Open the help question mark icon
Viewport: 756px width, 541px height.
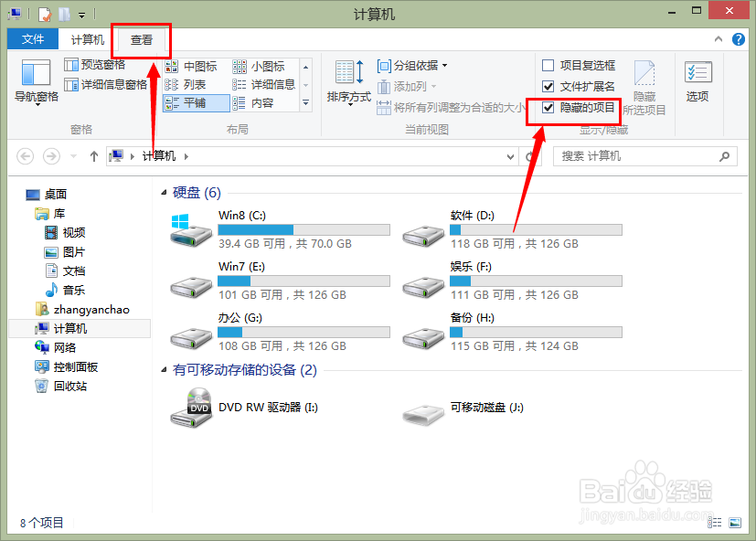click(x=738, y=39)
